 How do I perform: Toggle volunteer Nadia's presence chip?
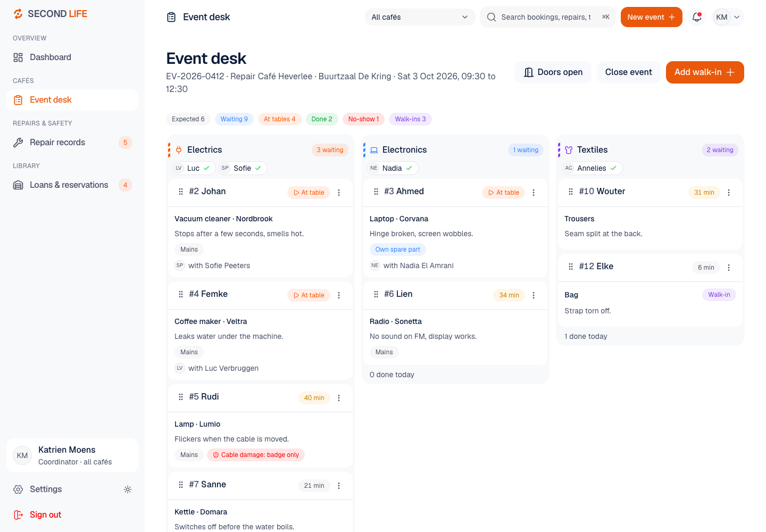(393, 168)
